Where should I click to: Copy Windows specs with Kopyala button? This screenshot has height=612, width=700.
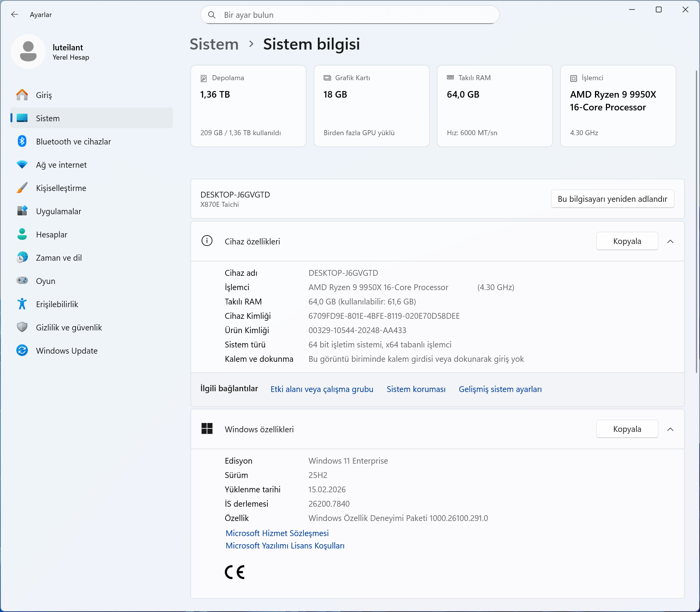click(x=627, y=429)
